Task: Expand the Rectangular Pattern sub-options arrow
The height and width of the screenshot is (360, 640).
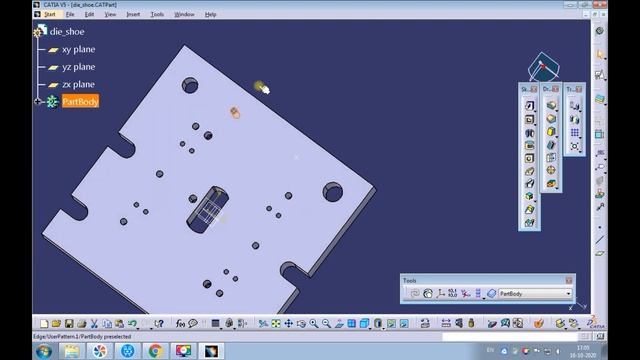Action: (580, 138)
